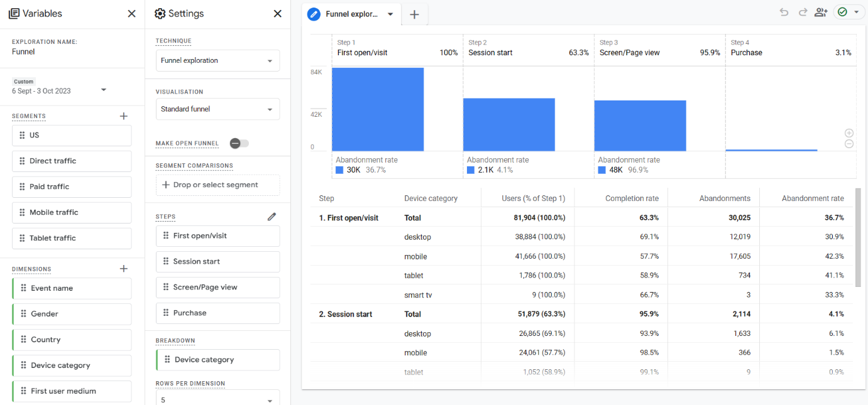Select the First user medium dimension

pyautogui.click(x=72, y=391)
